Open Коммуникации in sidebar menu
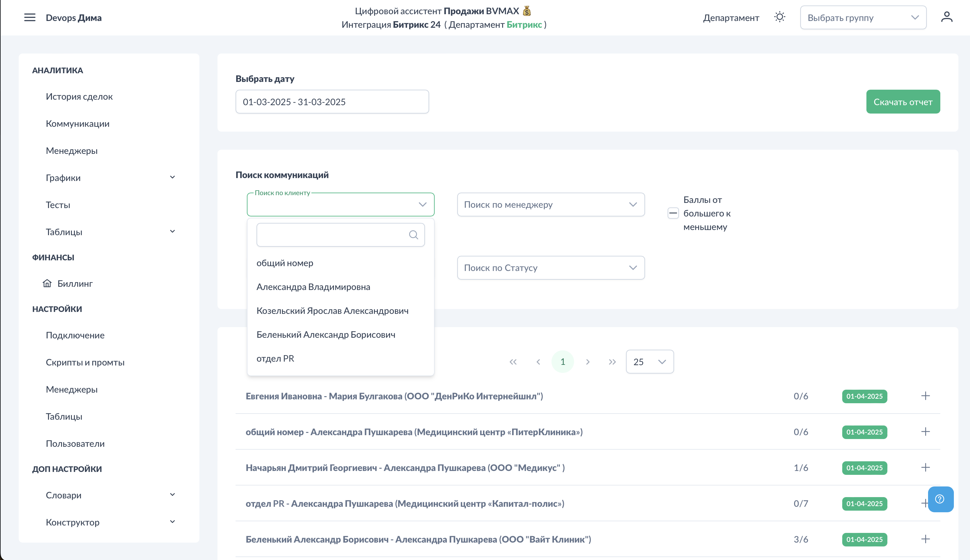970x560 pixels. (x=78, y=124)
